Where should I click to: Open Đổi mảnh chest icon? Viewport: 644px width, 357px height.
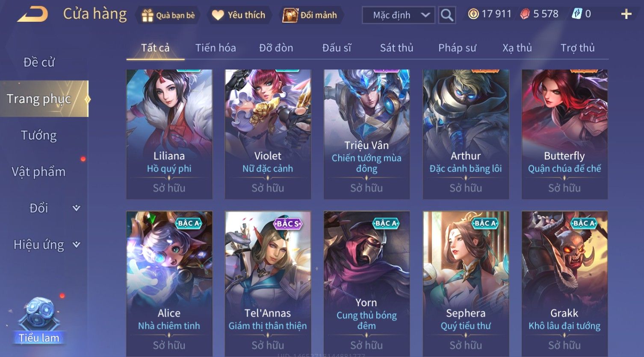click(x=290, y=15)
